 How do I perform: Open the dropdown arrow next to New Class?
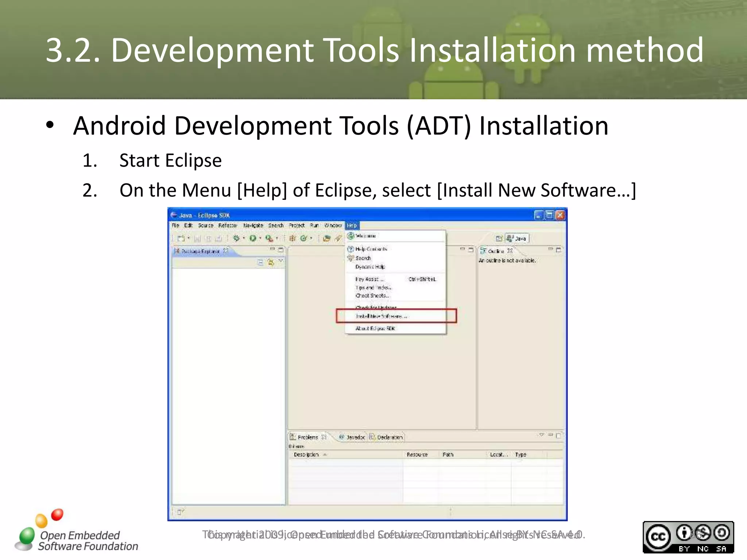point(311,238)
